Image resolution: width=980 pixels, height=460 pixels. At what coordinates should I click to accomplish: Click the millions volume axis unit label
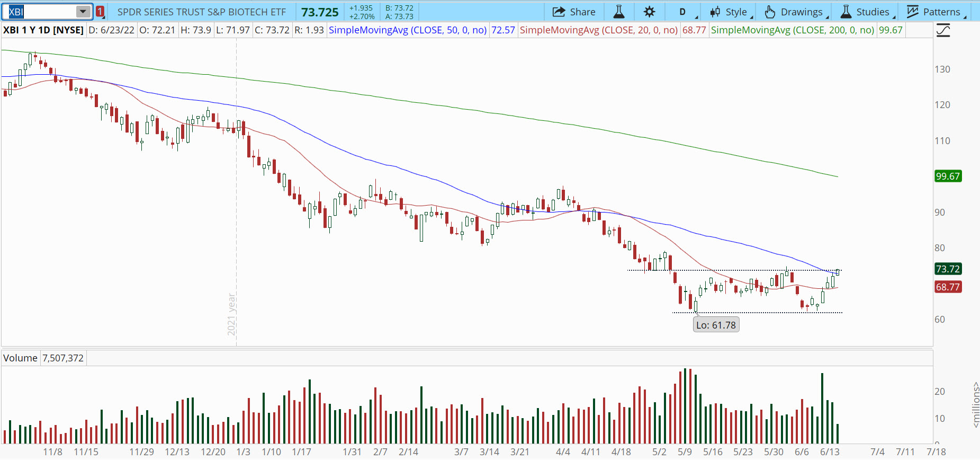click(x=975, y=405)
